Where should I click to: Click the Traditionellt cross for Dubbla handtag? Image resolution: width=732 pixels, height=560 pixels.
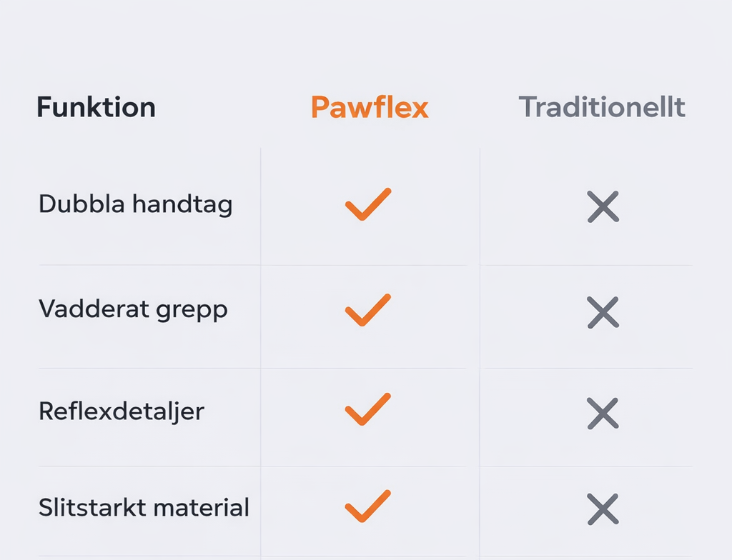pos(603,206)
